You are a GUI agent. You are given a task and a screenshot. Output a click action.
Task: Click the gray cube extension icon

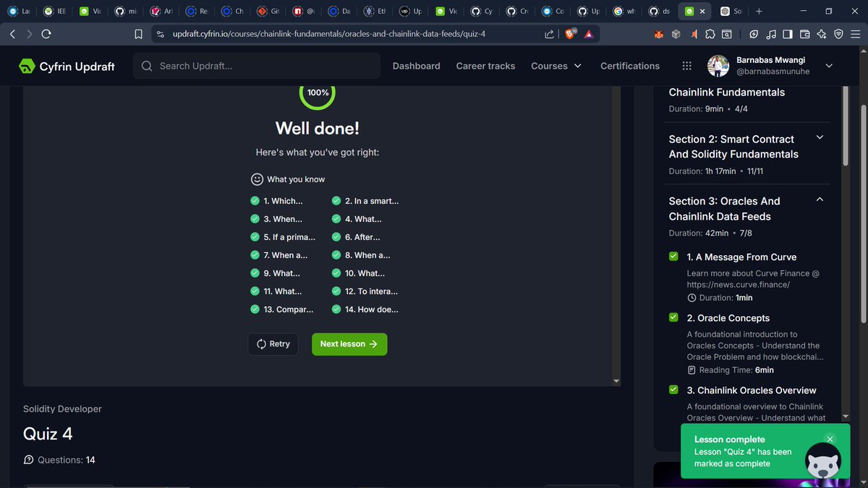676,34
